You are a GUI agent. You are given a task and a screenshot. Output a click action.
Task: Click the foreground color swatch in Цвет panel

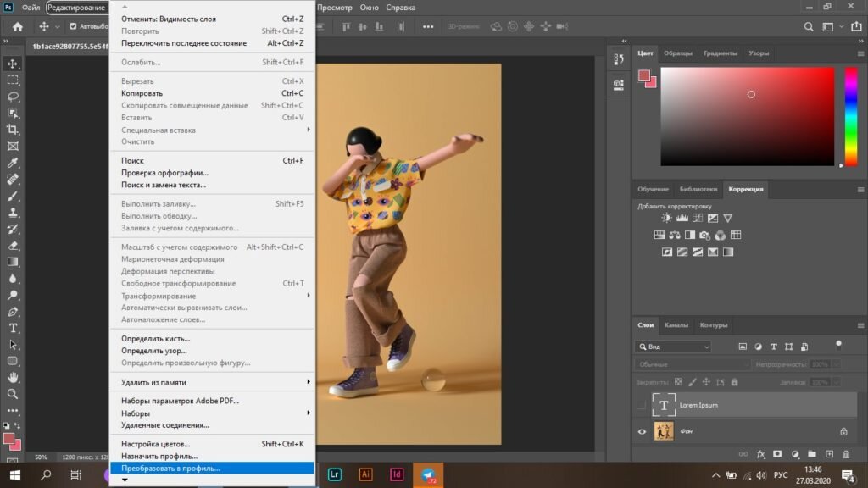(645, 75)
